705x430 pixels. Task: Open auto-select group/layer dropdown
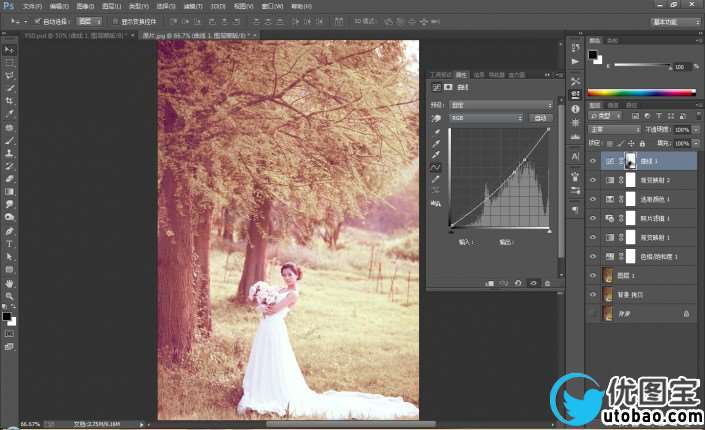[x=89, y=21]
